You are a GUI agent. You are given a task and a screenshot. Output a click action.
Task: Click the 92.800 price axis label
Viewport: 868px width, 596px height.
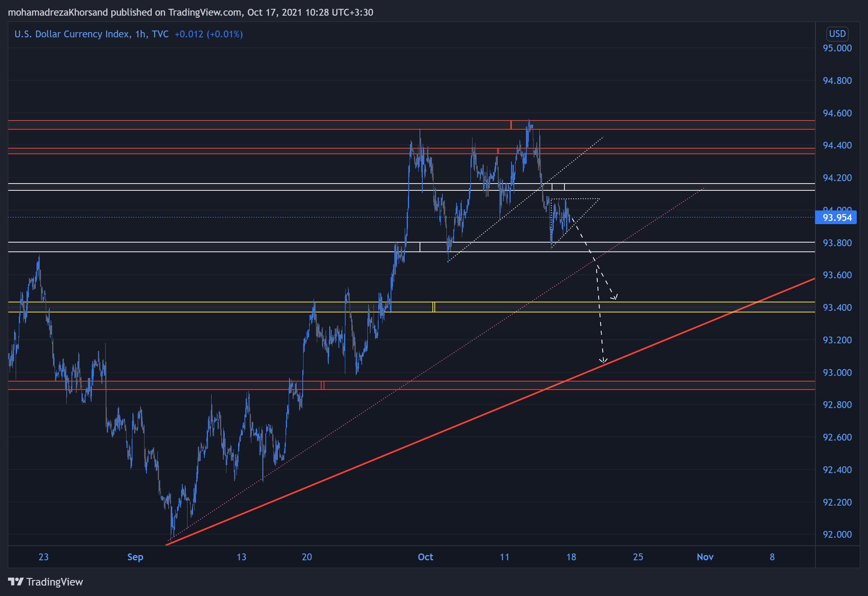click(x=837, y=405)
